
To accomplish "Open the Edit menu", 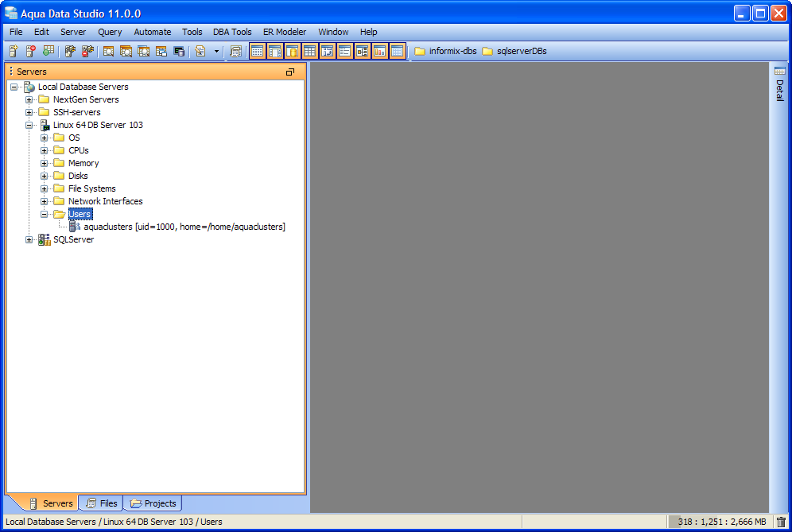I will click(x=41, y=32).
